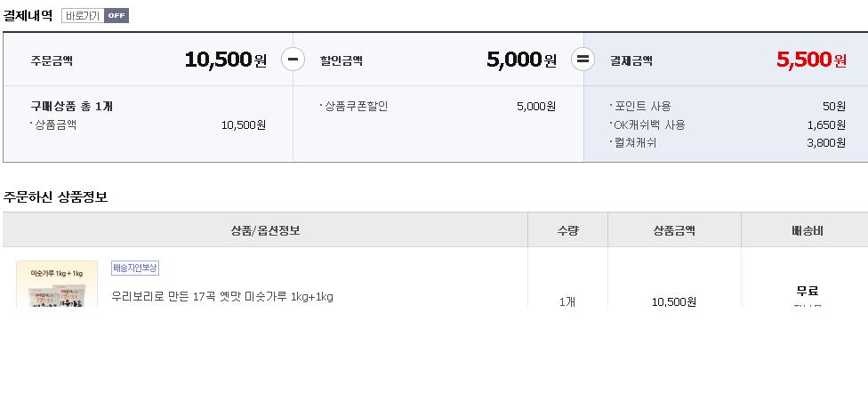Click the 구매상품 총 1개 summary text

(x=71, y=106)
